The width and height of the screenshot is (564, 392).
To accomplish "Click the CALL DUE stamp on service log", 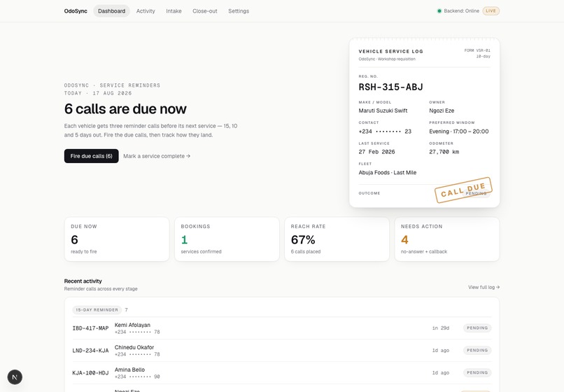I will point(463,190).
